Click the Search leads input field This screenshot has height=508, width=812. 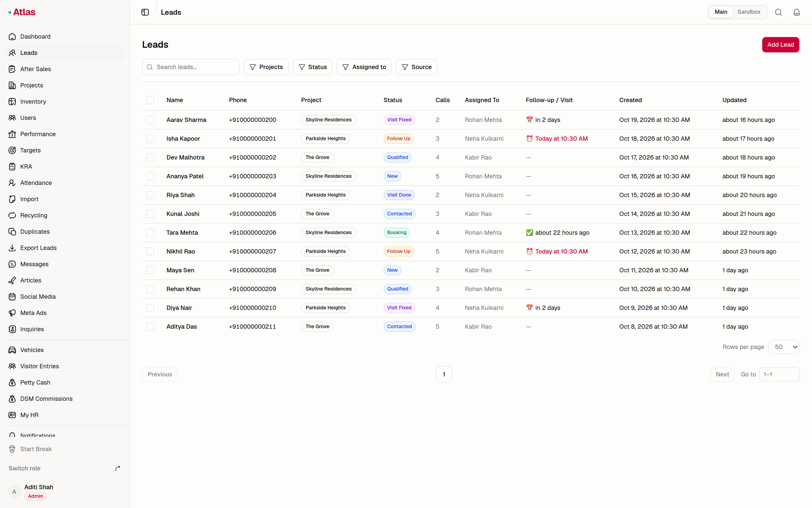click(191, 67)
